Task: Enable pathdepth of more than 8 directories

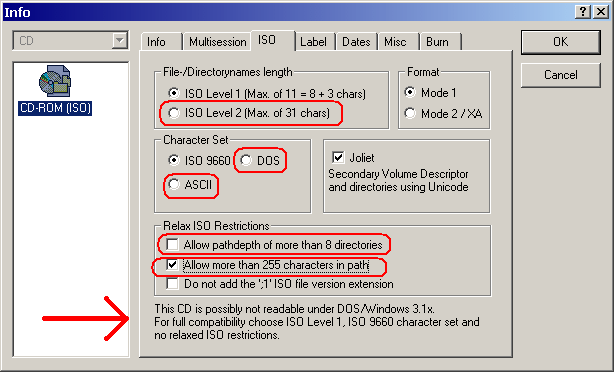Action: coord(172,245)
